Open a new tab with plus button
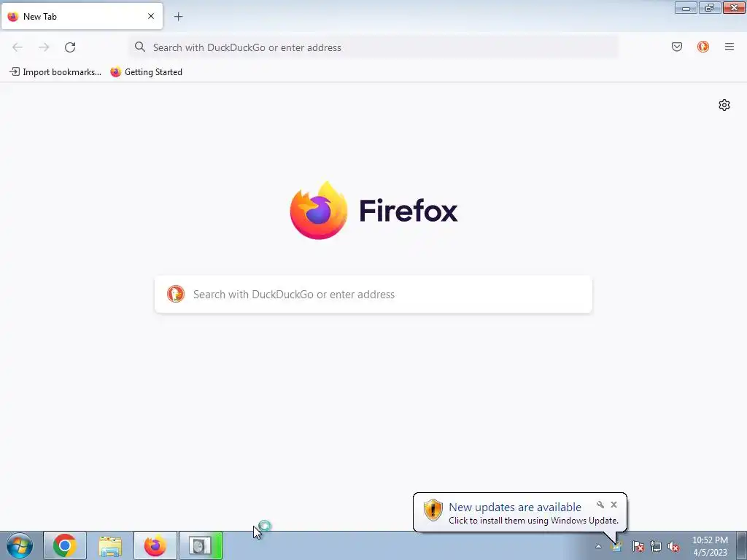The height and width of the screenshot is (560, 747). pyautogui.click(x=178, y=17)
